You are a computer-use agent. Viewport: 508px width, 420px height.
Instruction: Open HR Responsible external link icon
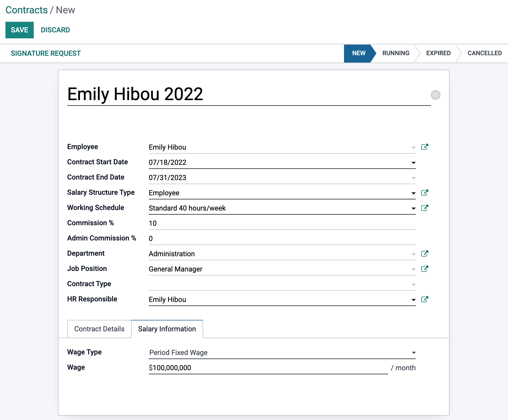[425, 299]
